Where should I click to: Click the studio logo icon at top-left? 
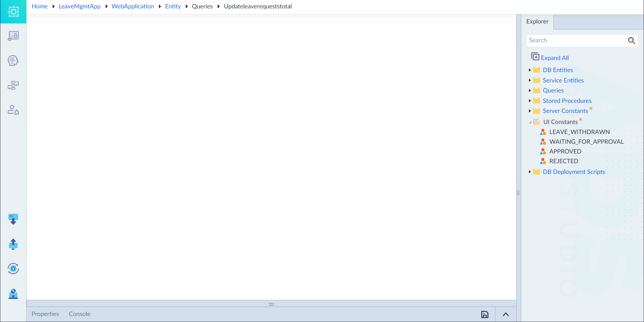[13, 12]
